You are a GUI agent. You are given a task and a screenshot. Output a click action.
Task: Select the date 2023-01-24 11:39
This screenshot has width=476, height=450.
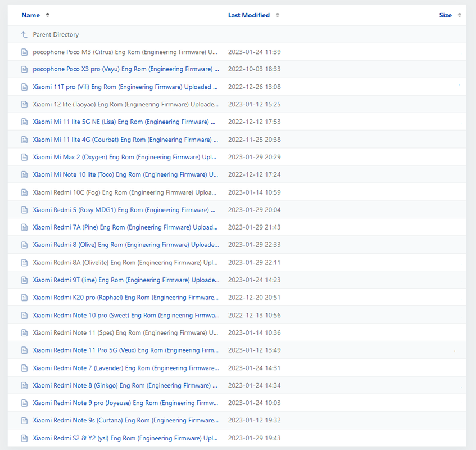pos(255,52)
